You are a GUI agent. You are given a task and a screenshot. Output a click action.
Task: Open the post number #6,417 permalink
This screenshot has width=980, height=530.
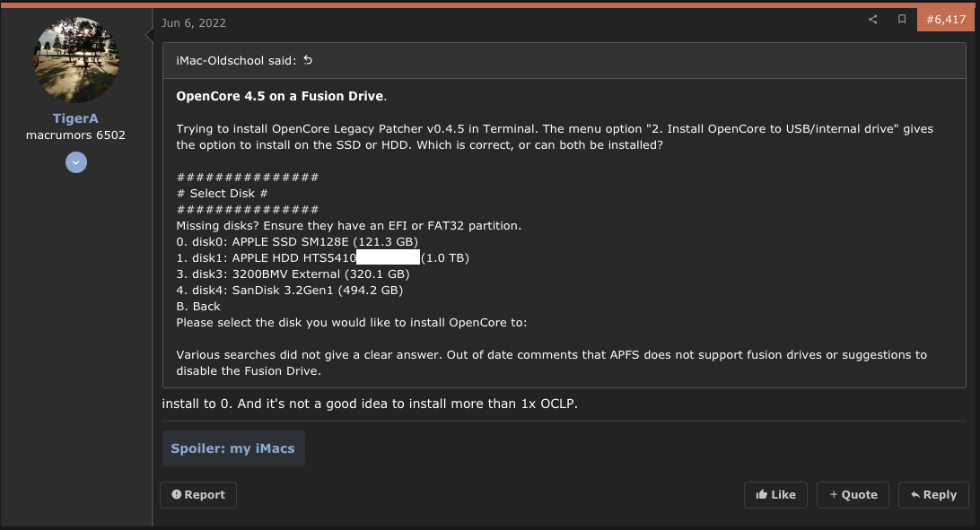pos(945,19)
